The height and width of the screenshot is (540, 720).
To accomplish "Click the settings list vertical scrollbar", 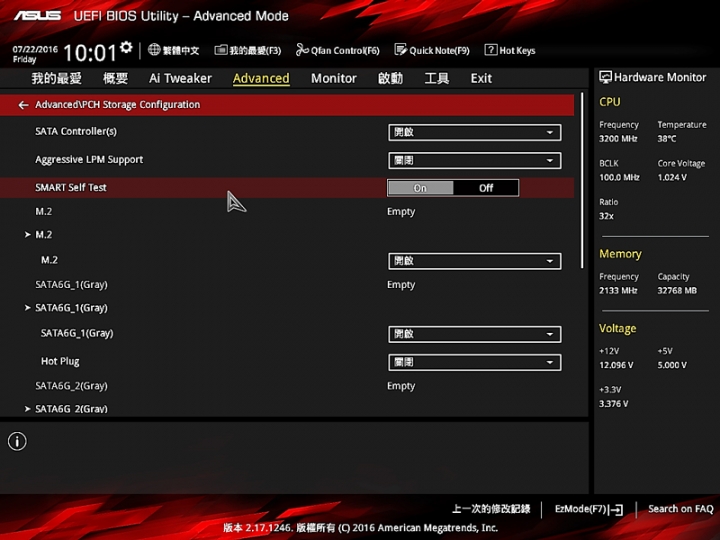I will click(x=582, y=180).
